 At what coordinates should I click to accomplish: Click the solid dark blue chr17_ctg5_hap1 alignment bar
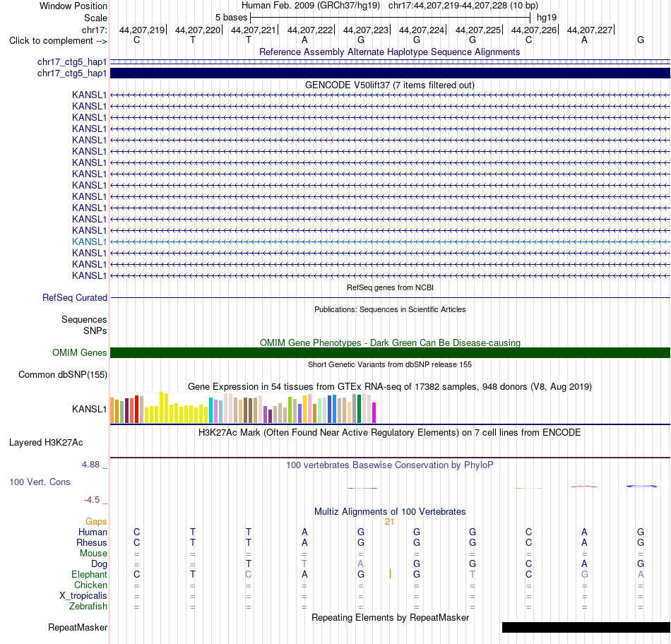[x=390, y=73]
